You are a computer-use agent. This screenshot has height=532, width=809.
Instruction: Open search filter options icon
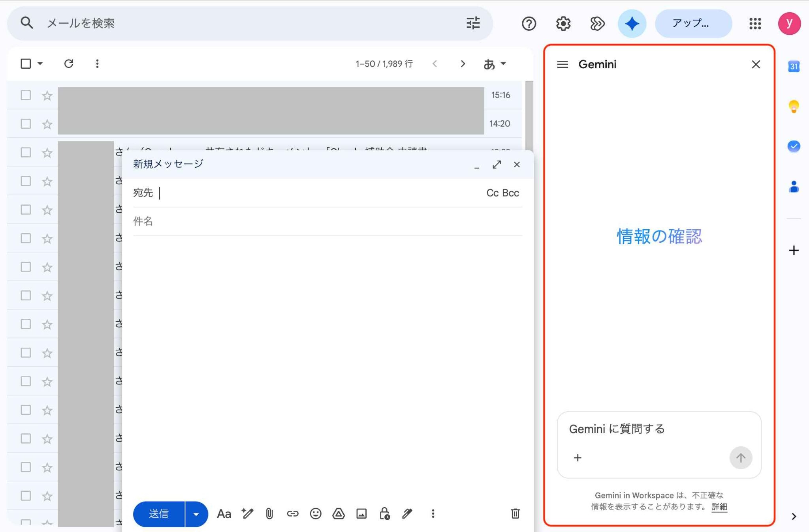(473, 23)
